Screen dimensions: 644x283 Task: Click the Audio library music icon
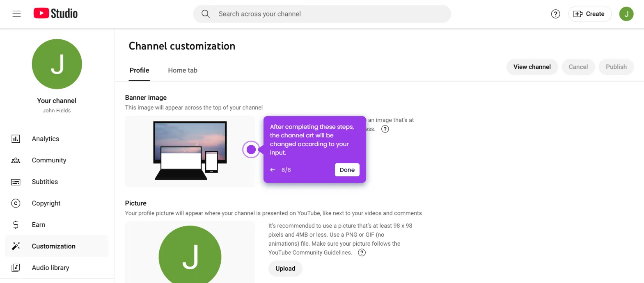[16, 268]
